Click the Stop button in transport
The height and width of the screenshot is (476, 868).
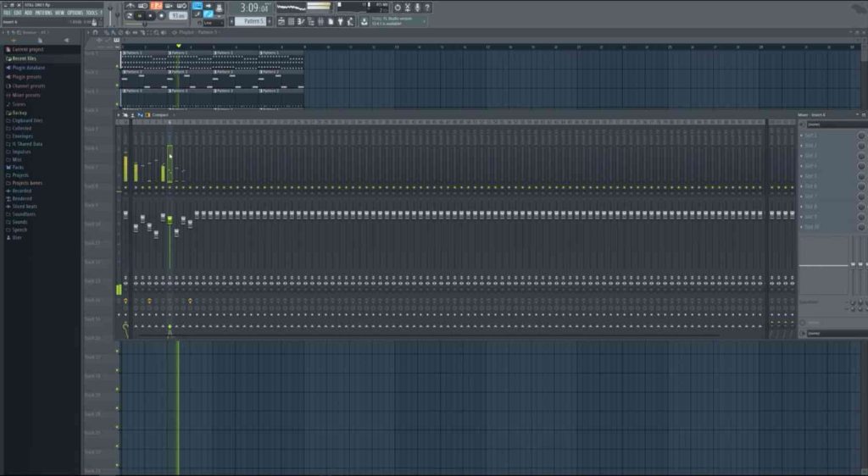click(150, 16)
